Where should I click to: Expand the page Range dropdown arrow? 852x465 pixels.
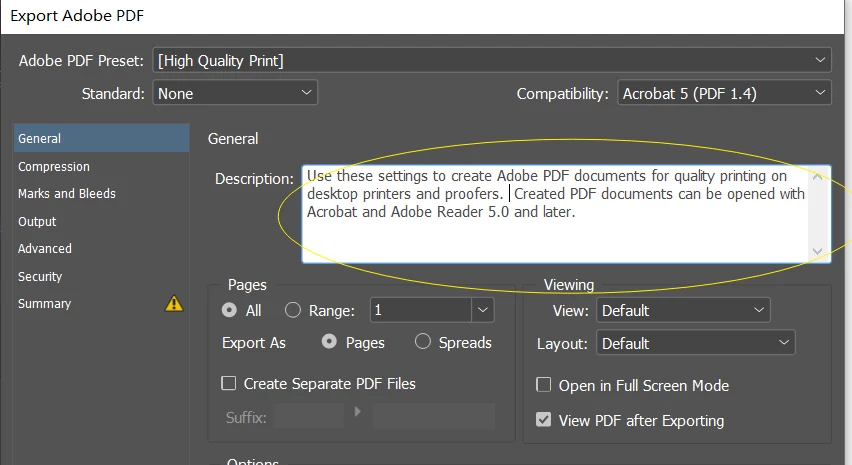coord(483,310)
